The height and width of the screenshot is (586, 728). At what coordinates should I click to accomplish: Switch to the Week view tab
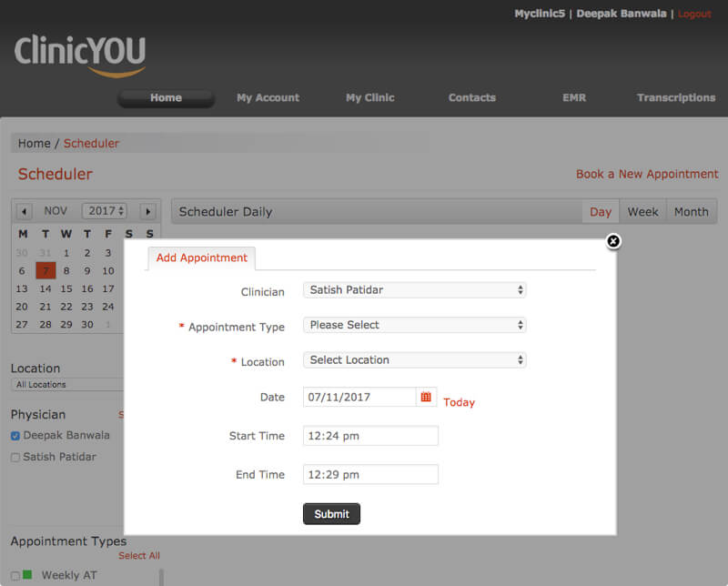click(642, 212)
